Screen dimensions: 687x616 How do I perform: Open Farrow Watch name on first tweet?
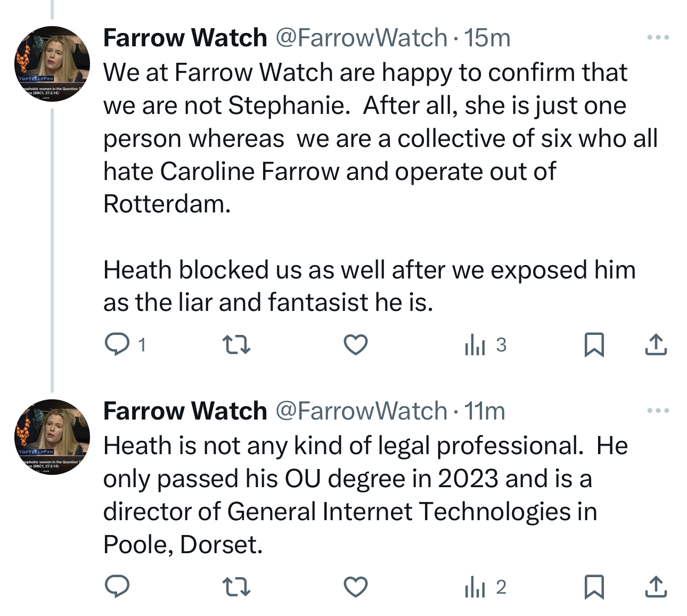(185, 38)
